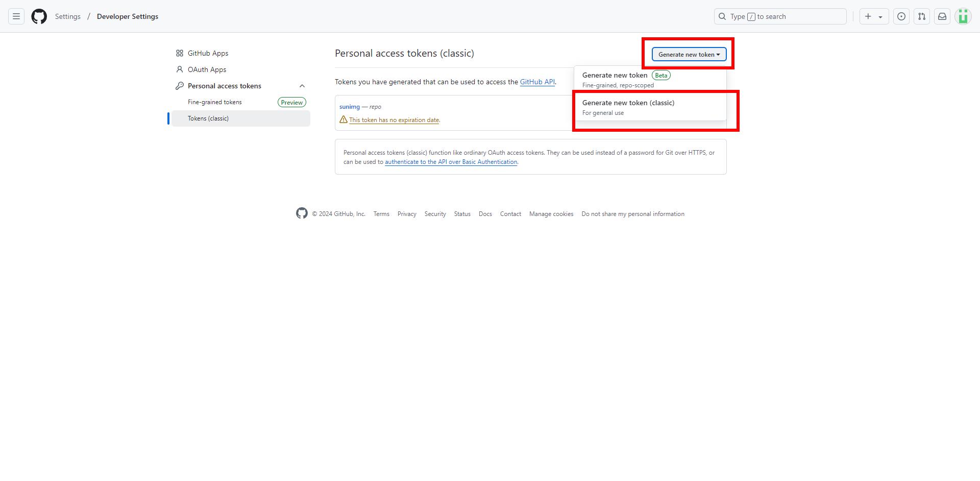Go to Fine-grained tokens page
Viewport: 980px width, 481px height.
[x=215, y=102]
